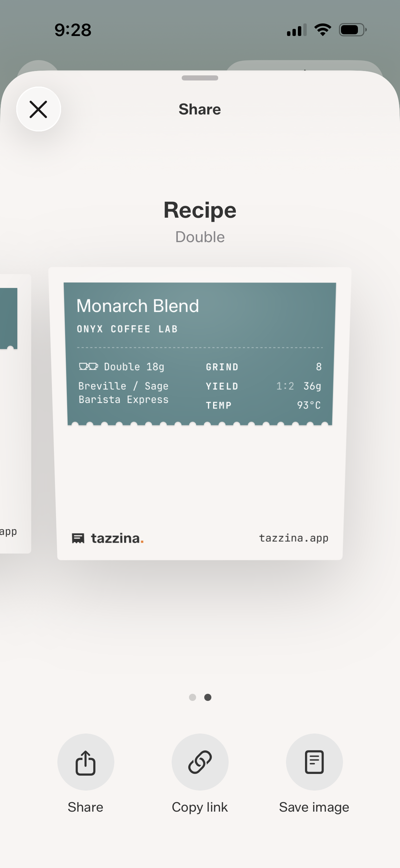Screen dimensions: 400x868
Task: Tap the "Share" label under share icon
Action: point(85,807)
